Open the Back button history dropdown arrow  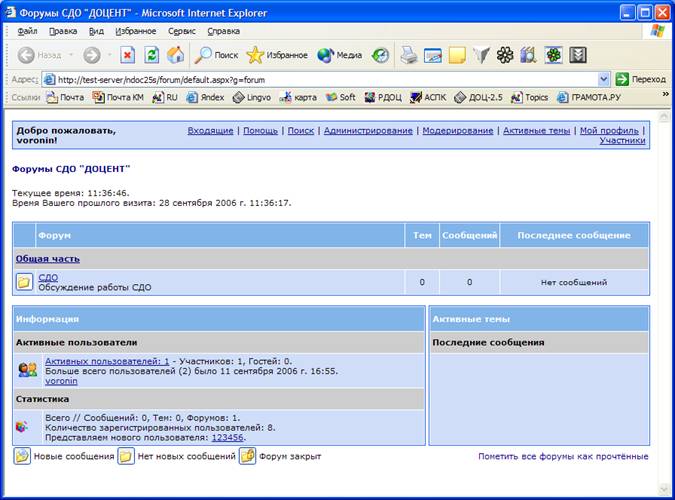[71, 55]
